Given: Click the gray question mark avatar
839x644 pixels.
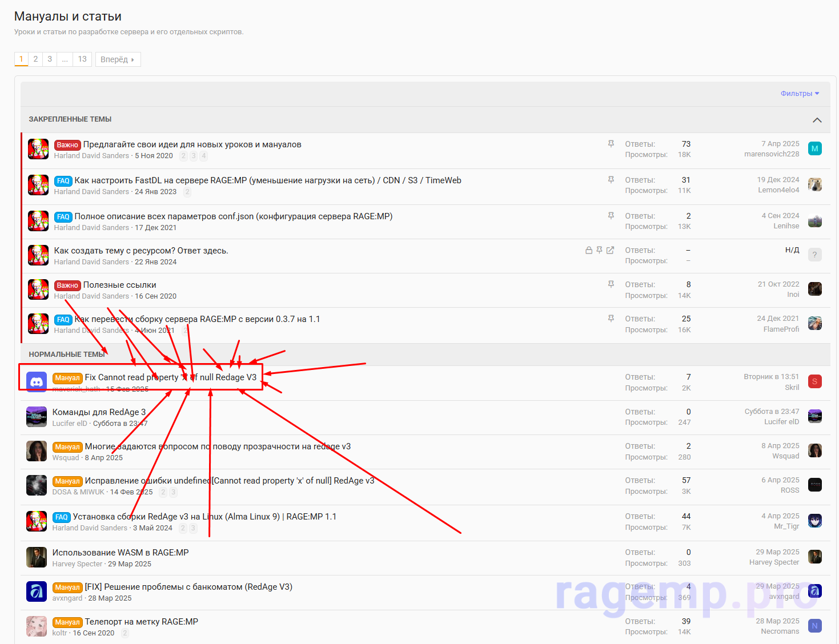Looking at the screenshot, I should coord(814,255).
